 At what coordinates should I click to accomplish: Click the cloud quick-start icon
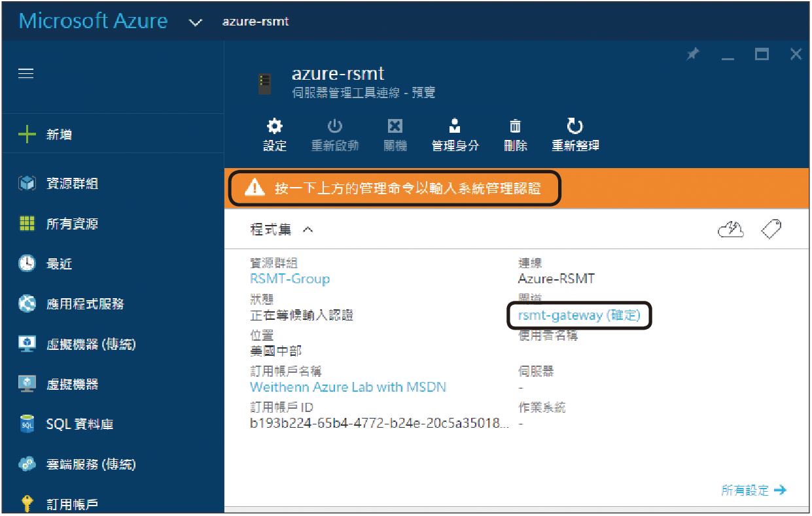point(732,229)
